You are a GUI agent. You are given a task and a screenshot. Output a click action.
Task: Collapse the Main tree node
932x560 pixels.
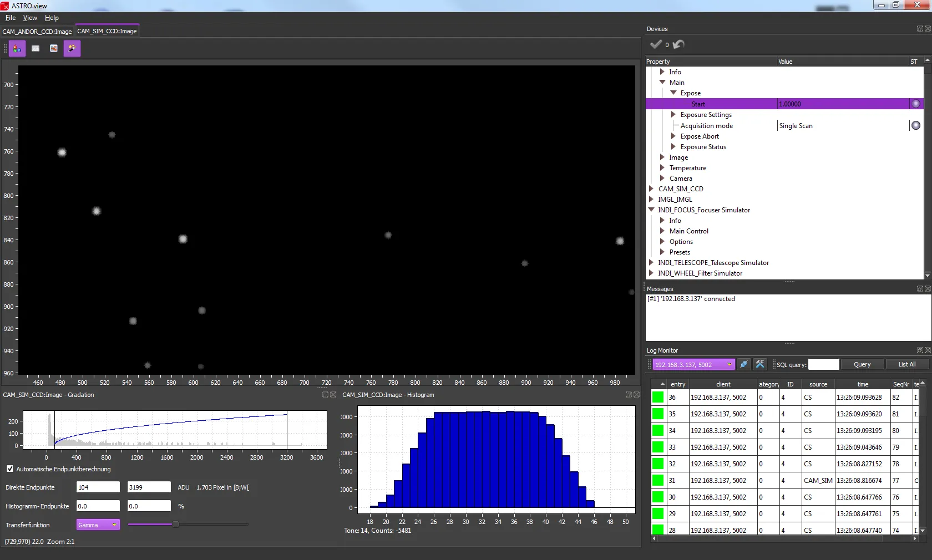662,82
